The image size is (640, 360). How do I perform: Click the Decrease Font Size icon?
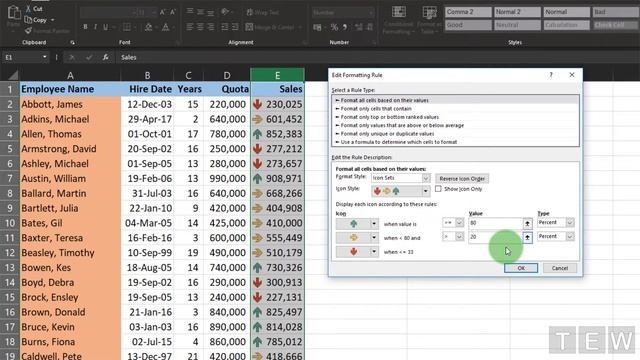click(173, 12)
